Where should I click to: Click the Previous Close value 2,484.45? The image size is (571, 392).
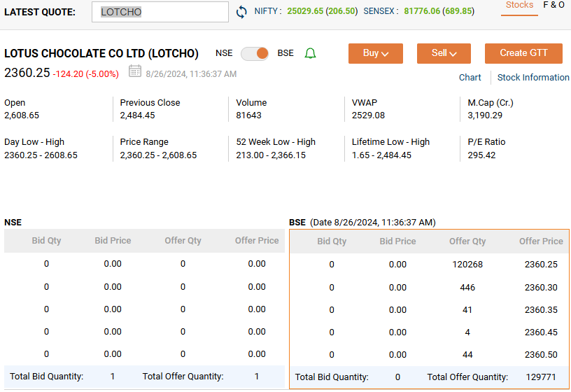coord(137,115)
